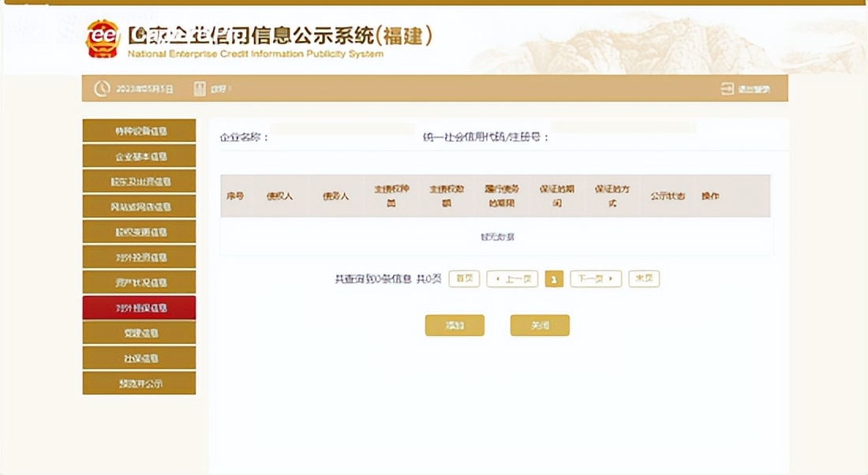Select page number 1 in pagination
The width and height of the screenshot is (868, 475).
pos(555,279)
